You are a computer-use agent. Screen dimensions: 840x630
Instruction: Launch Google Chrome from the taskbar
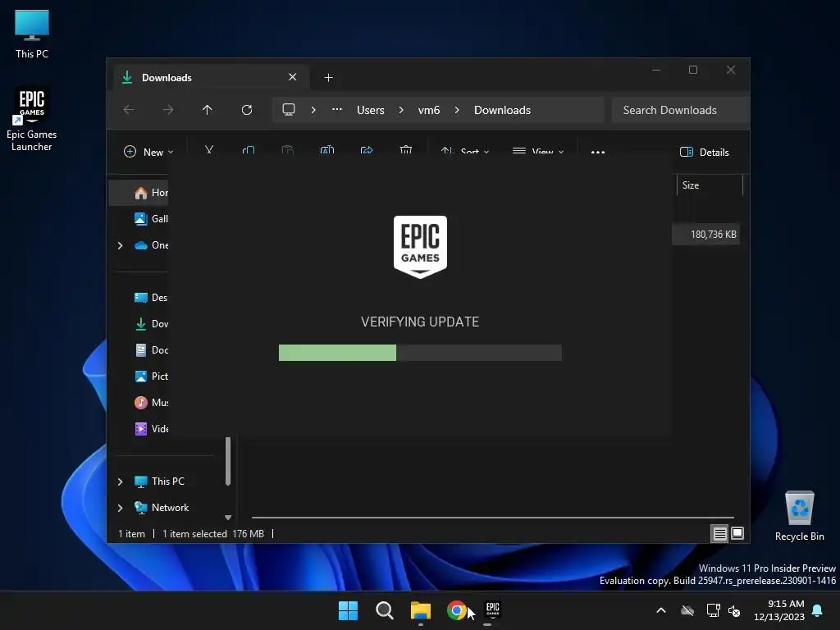(456, 610)
